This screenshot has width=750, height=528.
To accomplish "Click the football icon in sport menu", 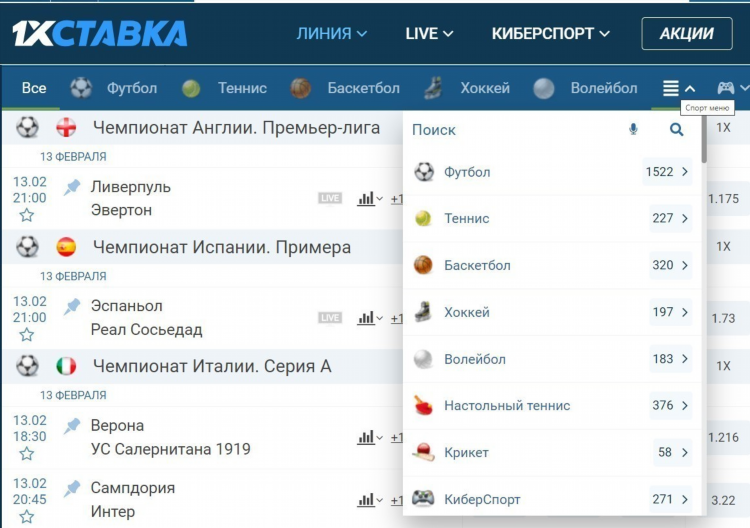I will [x=424, y=172].
